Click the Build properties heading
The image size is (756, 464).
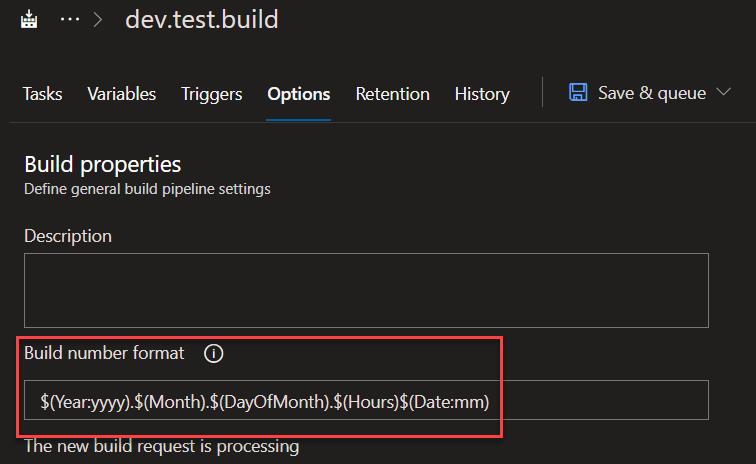point(102,164)
